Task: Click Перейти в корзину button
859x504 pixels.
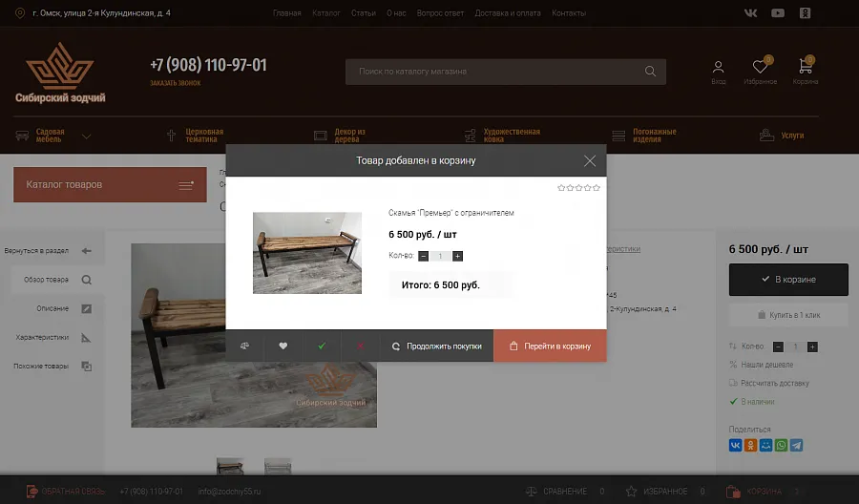Action: 550,346
